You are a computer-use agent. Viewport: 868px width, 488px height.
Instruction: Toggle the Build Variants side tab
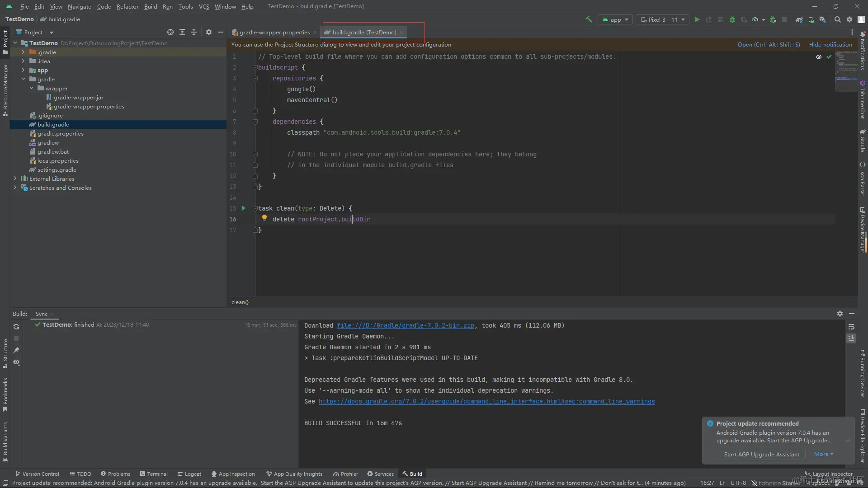coord(5,442)
